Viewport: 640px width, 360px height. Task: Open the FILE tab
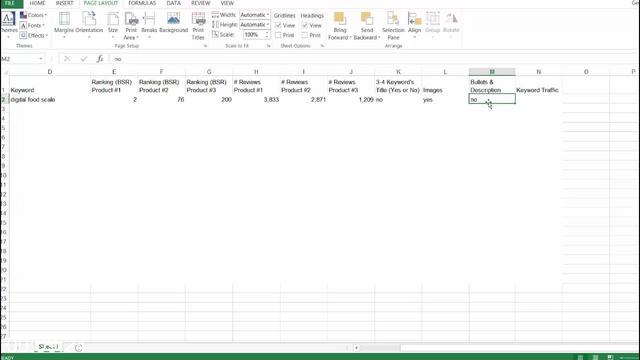11,3
